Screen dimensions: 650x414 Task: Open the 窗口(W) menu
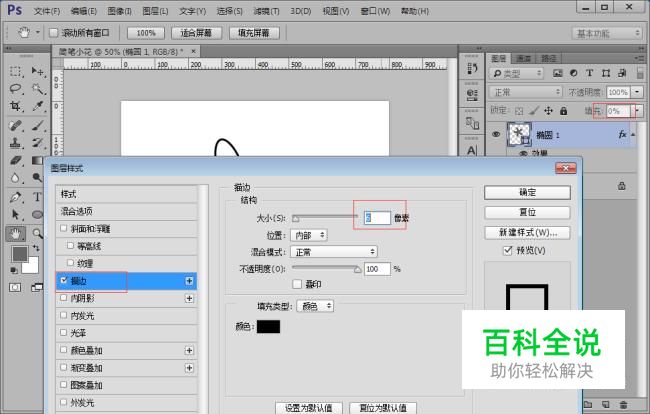pyautogui.click(x=375, y=11)
